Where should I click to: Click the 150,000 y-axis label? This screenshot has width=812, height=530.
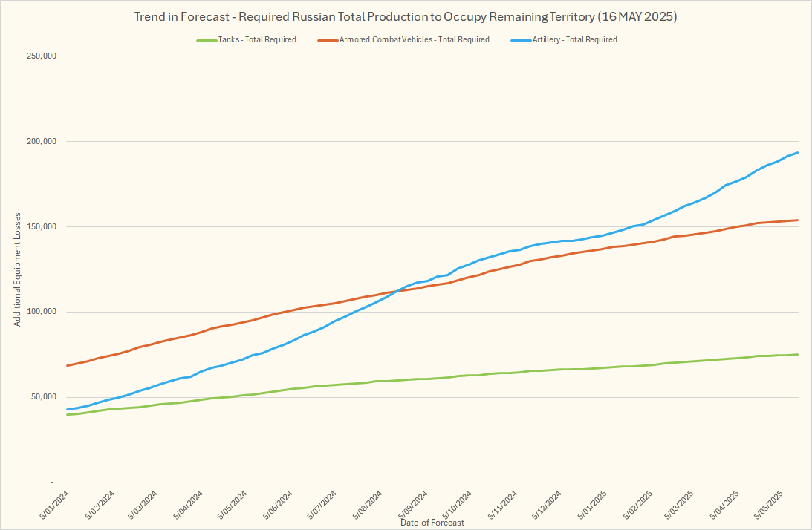pos(43,227)
